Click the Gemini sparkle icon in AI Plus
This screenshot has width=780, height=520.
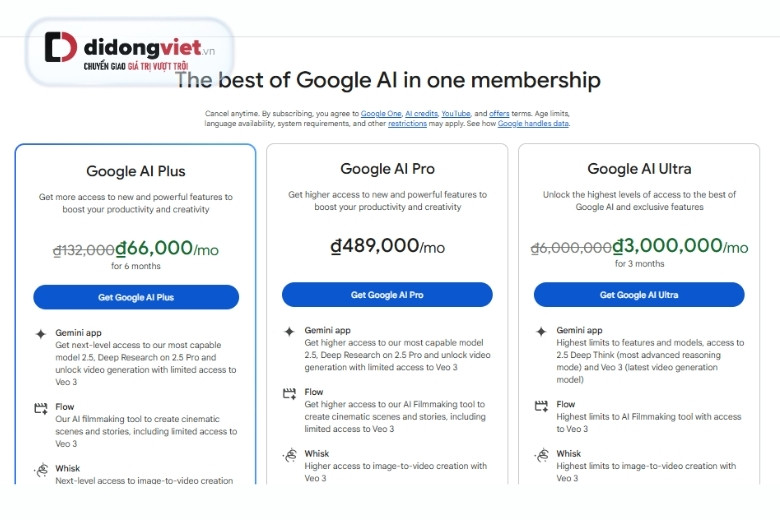[x=41, y=334]
